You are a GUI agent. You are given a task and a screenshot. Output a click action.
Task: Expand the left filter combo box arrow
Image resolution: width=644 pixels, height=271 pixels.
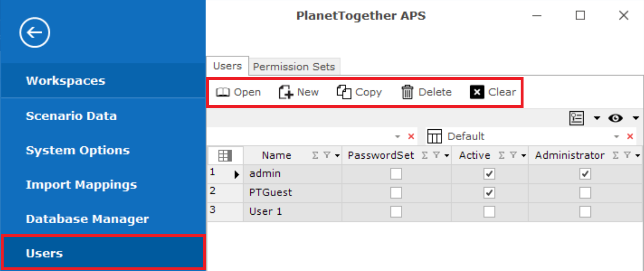(398, 137)
